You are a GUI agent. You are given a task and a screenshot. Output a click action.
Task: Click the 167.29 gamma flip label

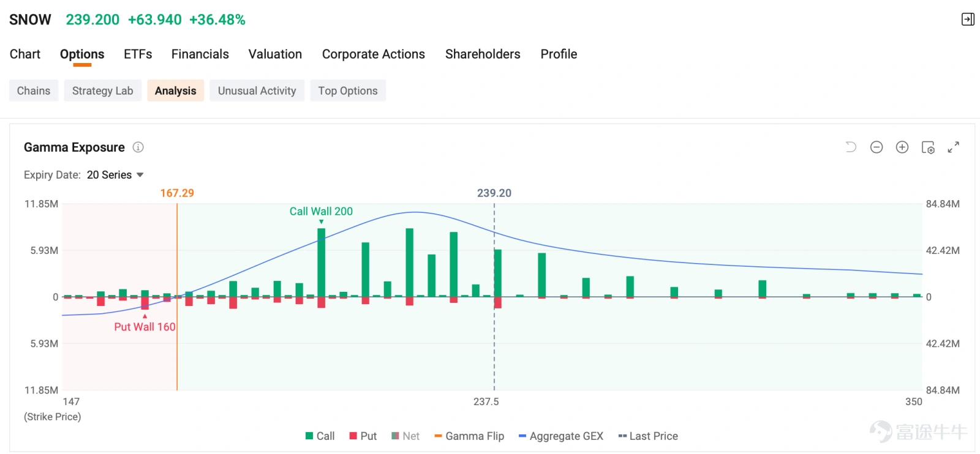pos(177,193)
